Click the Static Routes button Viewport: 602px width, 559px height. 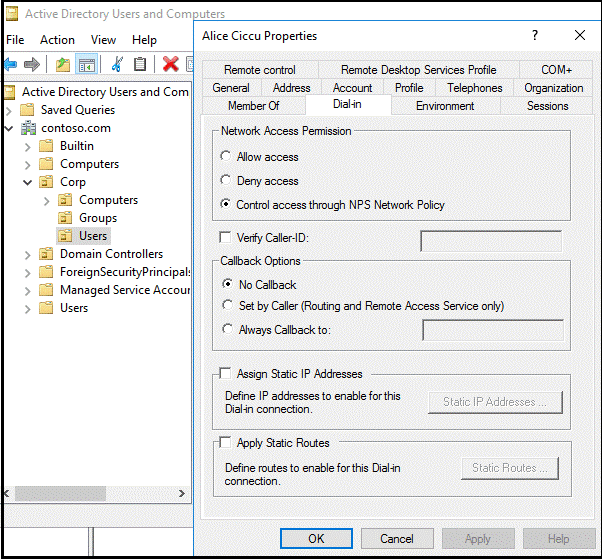pyautogui.click(x=510, y=468)
